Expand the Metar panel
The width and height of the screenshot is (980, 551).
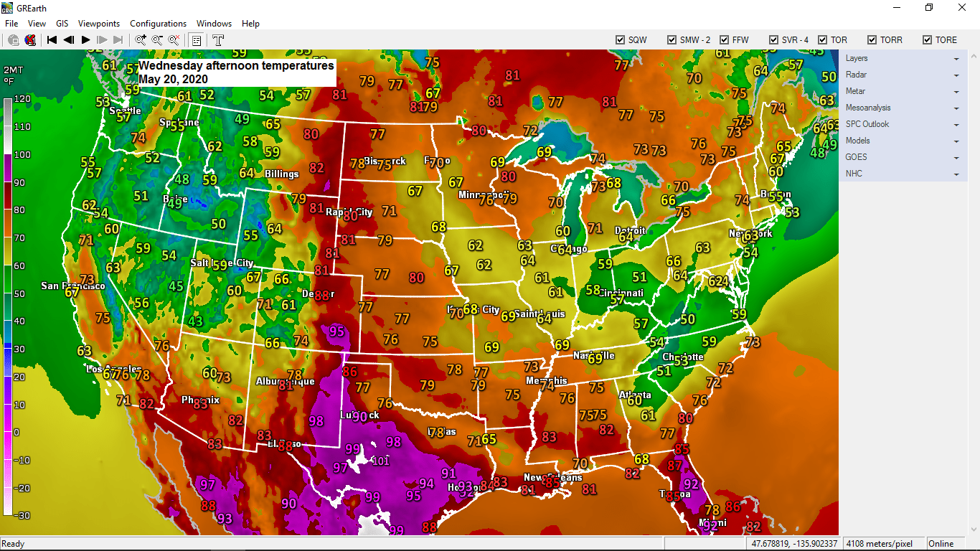point(903,91)
